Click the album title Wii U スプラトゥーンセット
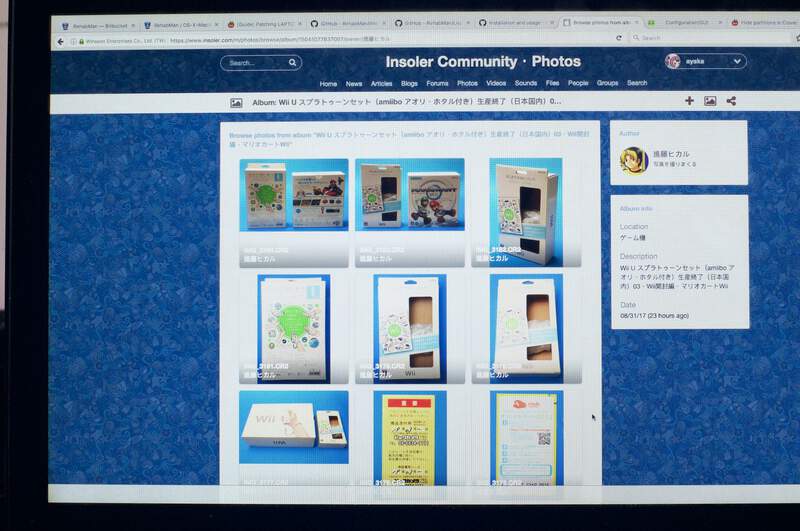The image size is (800, 531). (407, 102)
